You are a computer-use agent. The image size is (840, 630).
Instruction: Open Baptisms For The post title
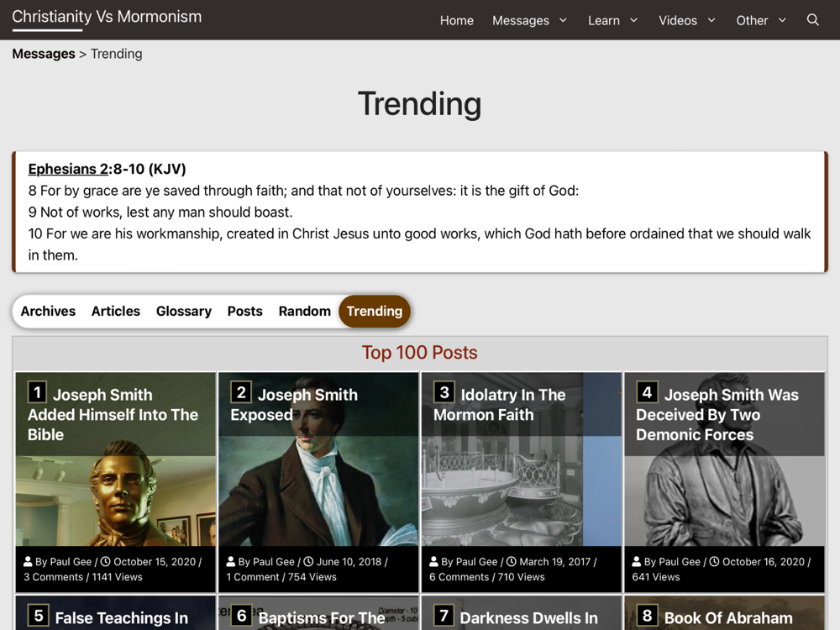pos(322,618)
